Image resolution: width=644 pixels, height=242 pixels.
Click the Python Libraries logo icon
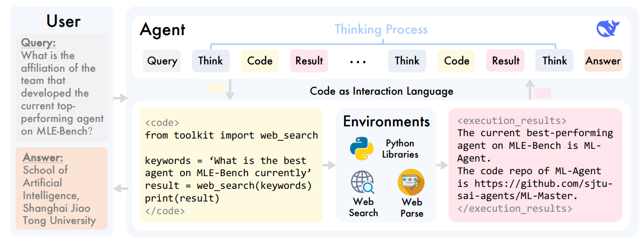(362, 149)
